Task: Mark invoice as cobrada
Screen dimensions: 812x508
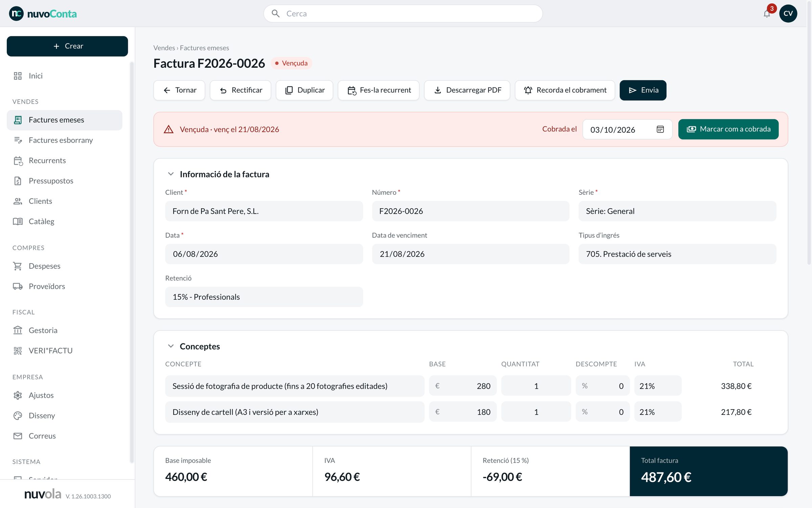Action: click(x=728, y=129)
